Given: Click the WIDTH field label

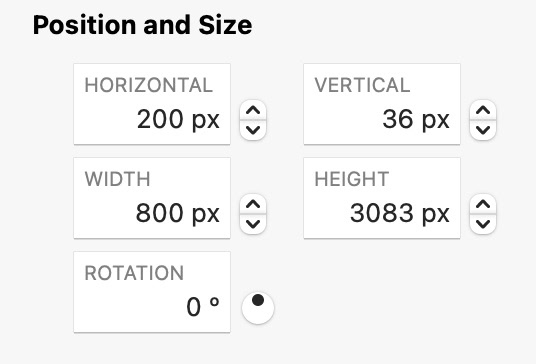Looking at the screenshot, I should point(117,179).
